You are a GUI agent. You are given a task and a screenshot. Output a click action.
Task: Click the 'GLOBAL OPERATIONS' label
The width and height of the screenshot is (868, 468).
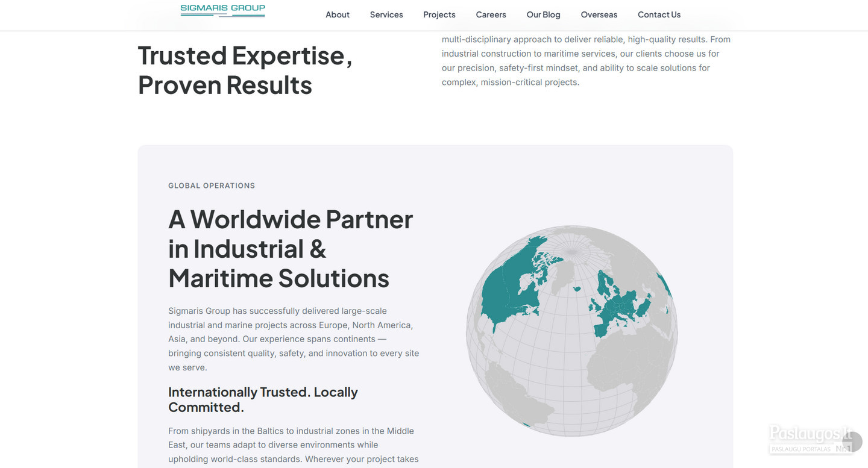212,186
